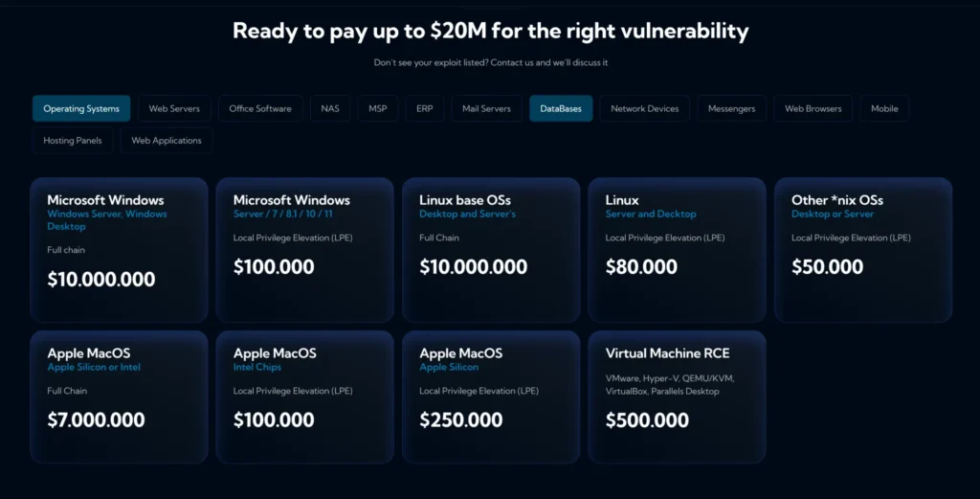Viewport: 980px width, 499px height.
Task: Click the Virtual Machine RCE $500.000 card
Action: coord(677,397)
